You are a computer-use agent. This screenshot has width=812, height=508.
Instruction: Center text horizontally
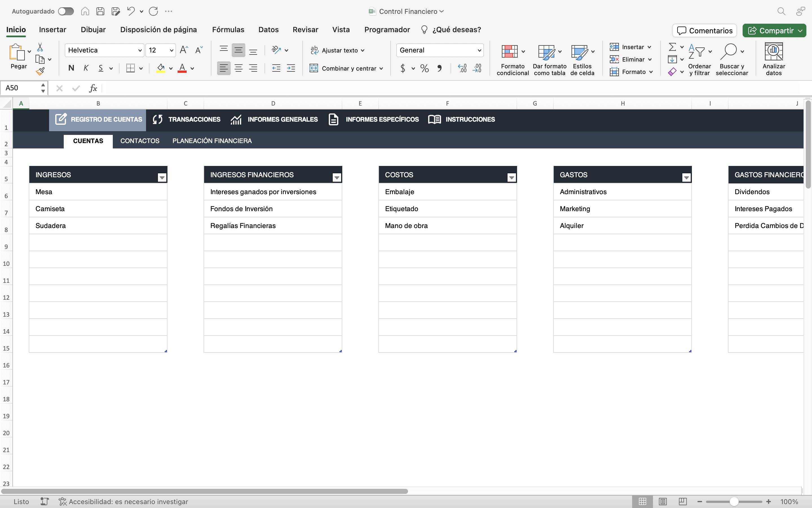[238, 68]
